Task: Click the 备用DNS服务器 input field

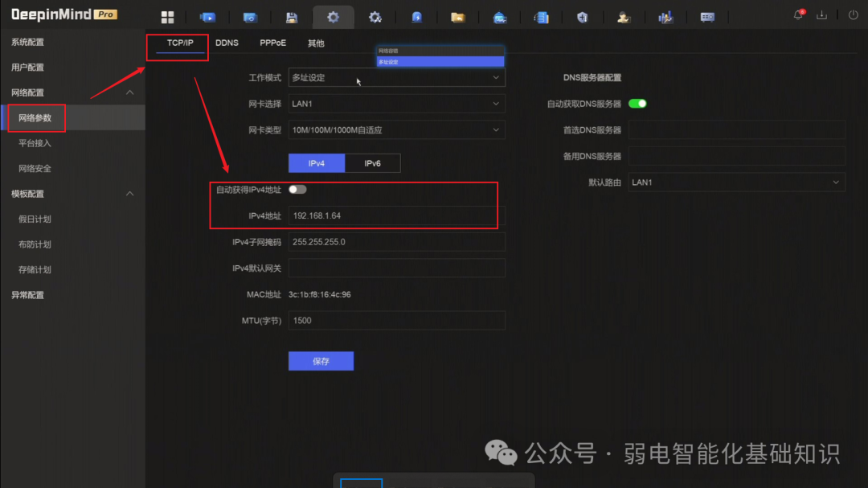Action: 736,156
